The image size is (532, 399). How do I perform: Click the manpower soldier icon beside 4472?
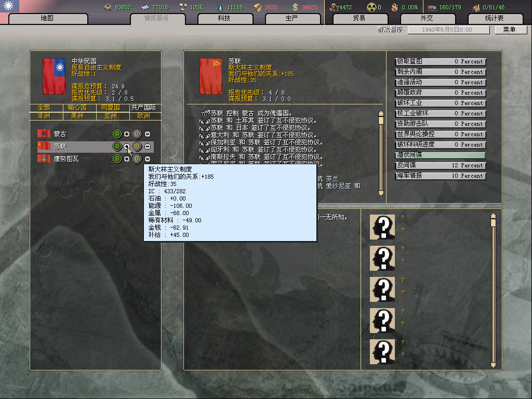pyautogui.click(x=334, y=7)
